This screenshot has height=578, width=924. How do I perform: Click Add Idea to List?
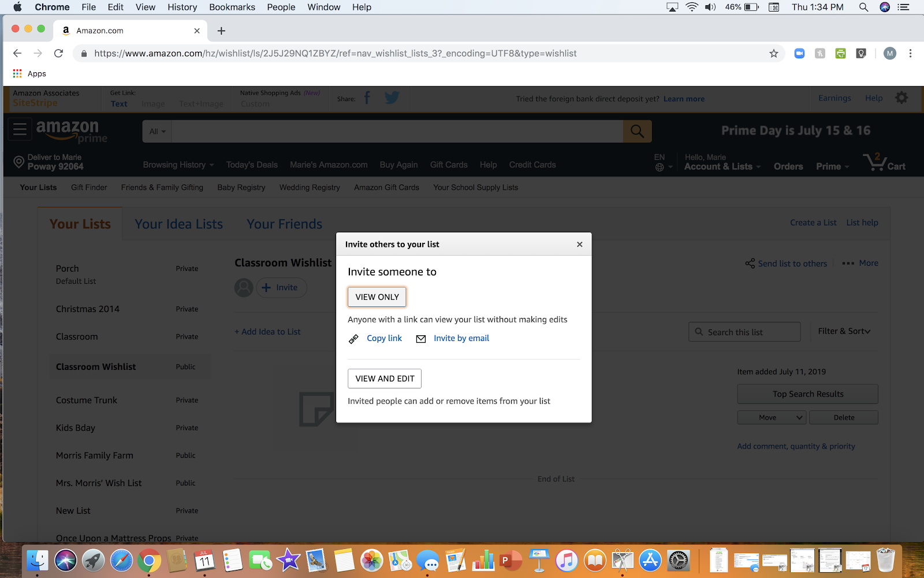(x=267, y=332)
